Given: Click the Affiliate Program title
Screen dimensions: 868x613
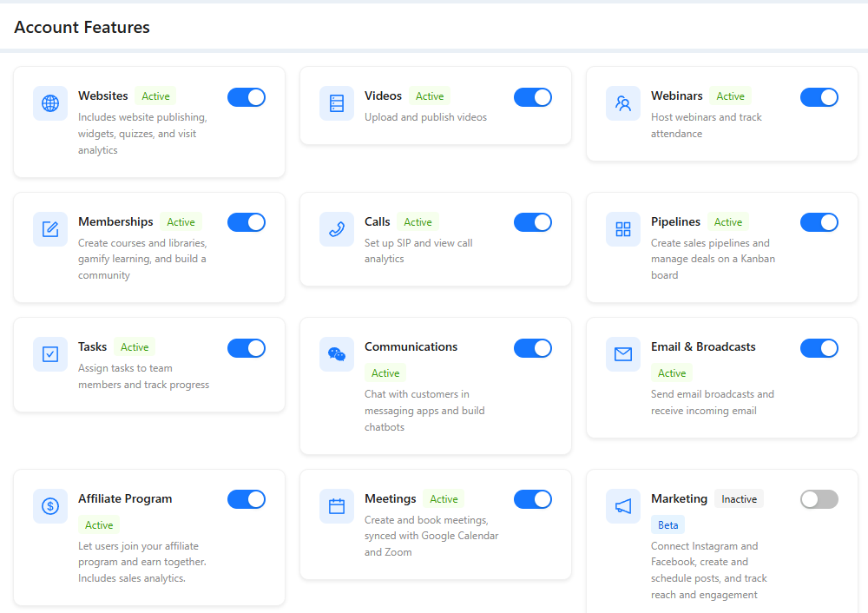Looking at the screenshot, I should click(x=125, y=498).
